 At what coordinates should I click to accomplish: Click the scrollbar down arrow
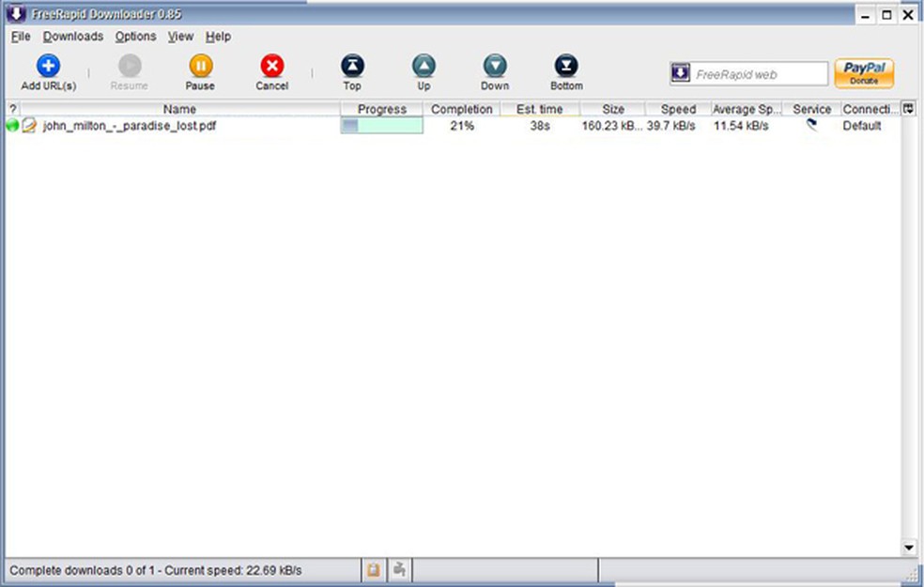coord(909,548)
